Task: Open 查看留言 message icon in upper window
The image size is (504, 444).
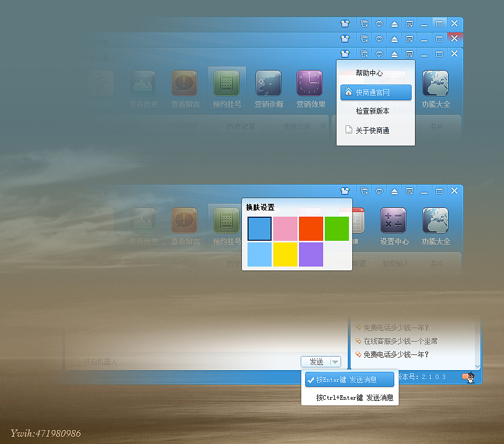Action: 184,83
